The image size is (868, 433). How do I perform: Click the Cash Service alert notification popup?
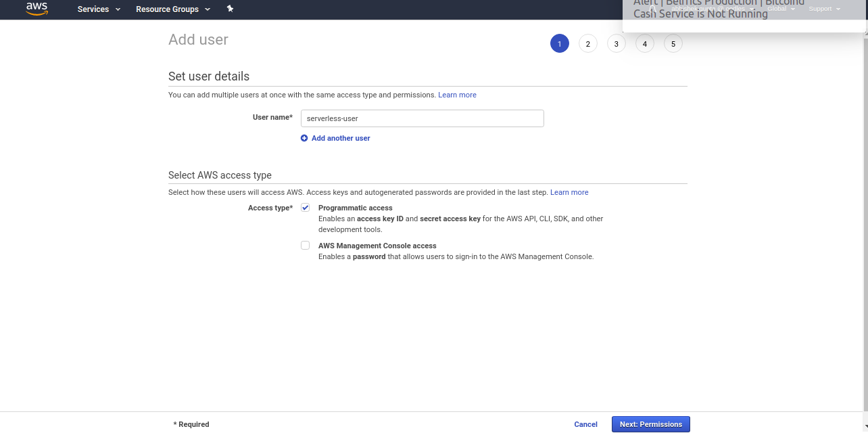pos(745,16)
